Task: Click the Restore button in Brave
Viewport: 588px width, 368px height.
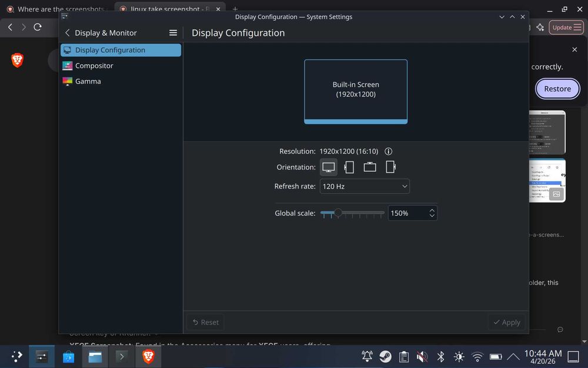Action: [557, 89]
